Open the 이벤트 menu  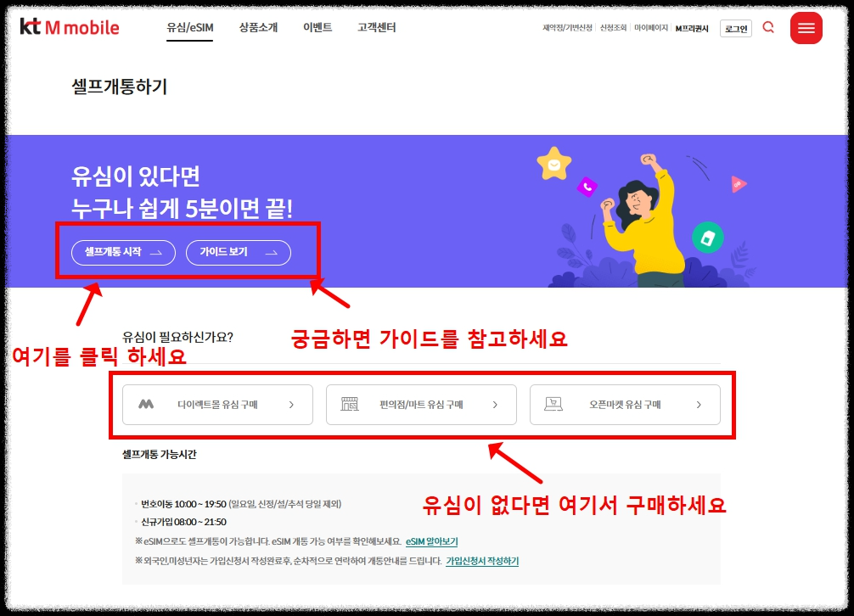click(317, 27)
